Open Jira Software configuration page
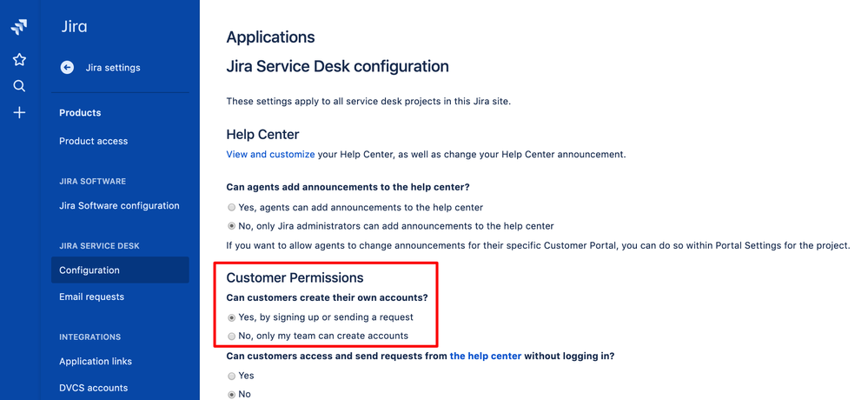 coord(120,205)
